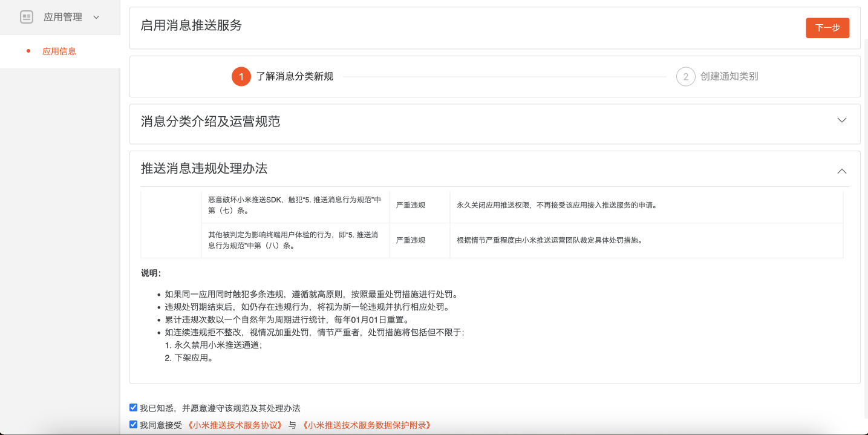
Task: Click the 启用消息推送服务 page heading
Action: pos(191,25)
